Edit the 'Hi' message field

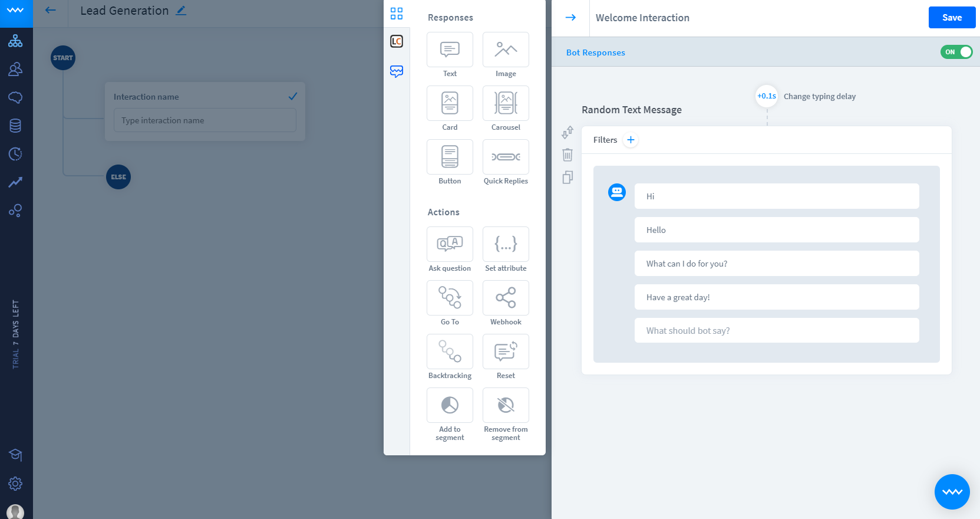777,196
